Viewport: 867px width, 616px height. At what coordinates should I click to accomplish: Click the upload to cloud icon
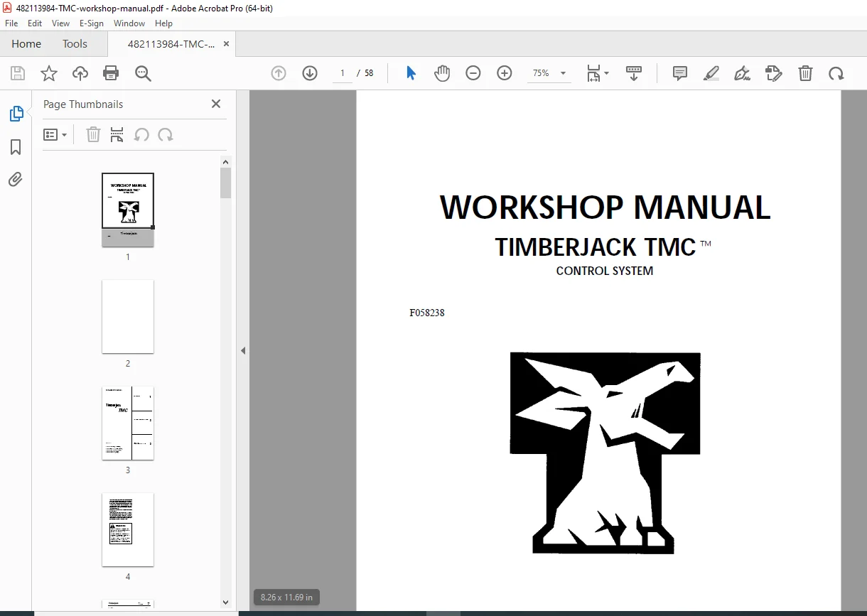[x=80, y=73]
